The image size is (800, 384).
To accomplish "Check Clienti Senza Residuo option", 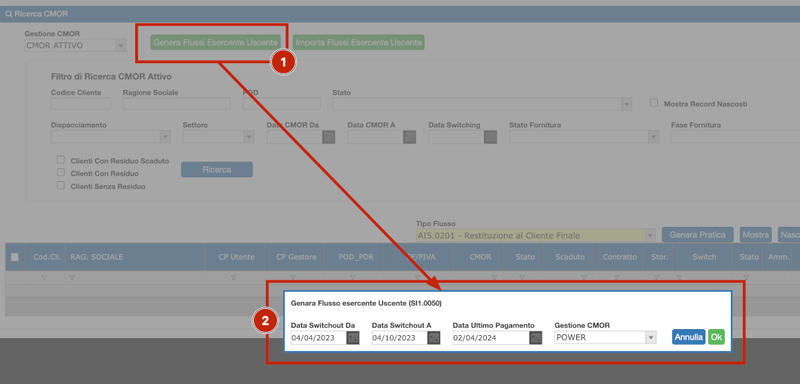I will pos(61,186).
